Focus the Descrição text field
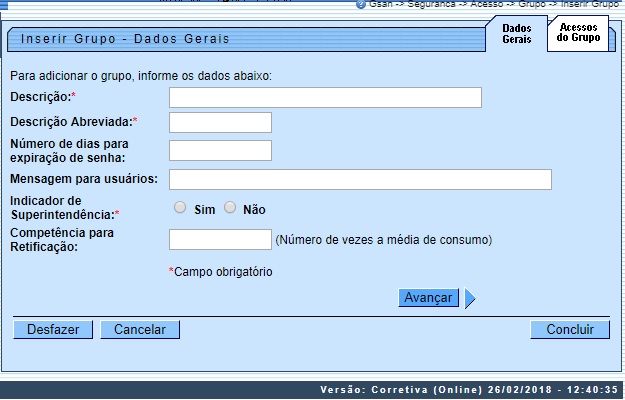This screenshot has height=400, width=625. coord(325,97)
